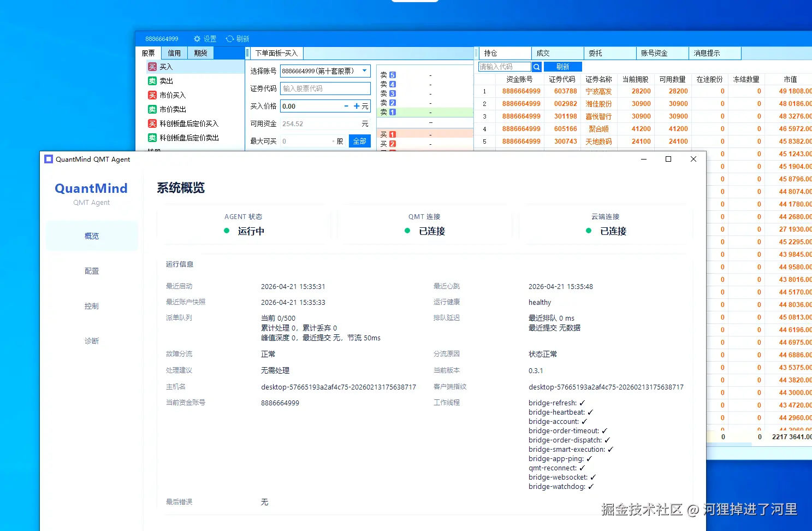This screenshot has width=812, height=531.
Task: Click the QMT 连接 已连接 status card
Action: coord(425,224)
